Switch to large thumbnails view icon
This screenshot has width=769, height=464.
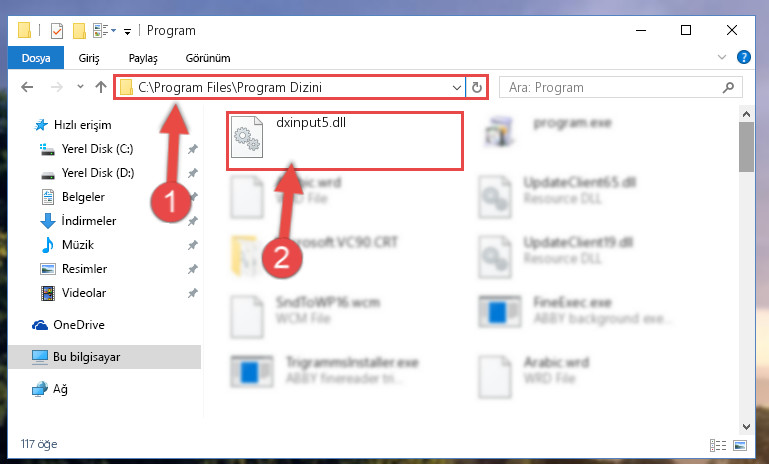[740, 445]
